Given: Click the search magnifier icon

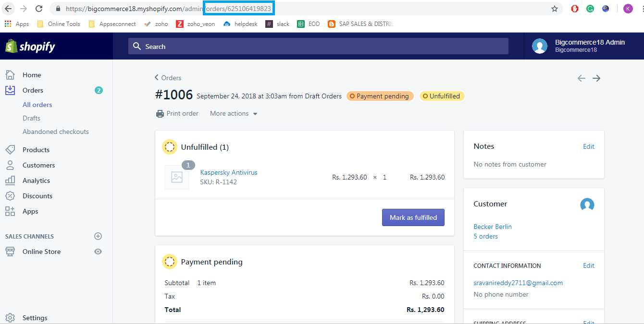Looking at the screenshot, I should click(137, 46).
